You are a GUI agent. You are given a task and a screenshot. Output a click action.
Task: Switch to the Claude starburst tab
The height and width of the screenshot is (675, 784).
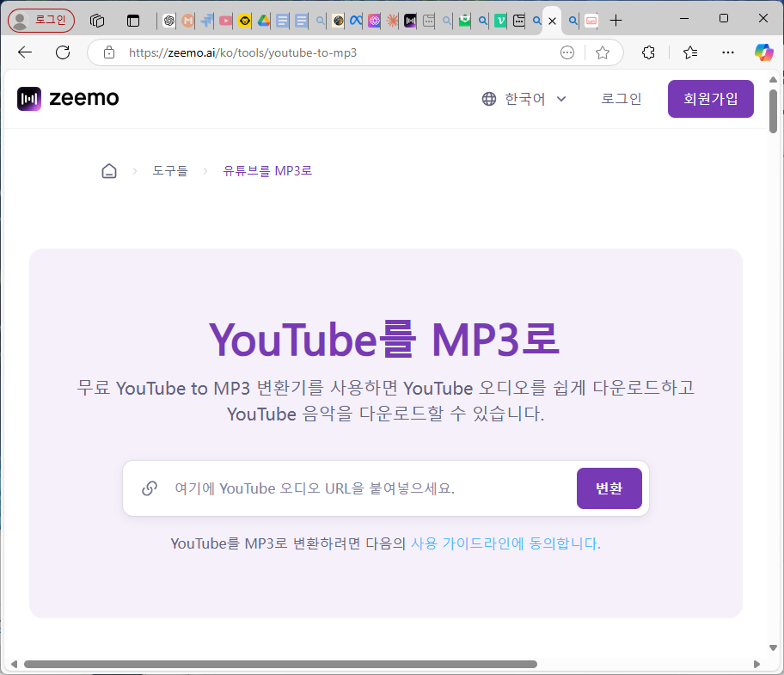393,21
